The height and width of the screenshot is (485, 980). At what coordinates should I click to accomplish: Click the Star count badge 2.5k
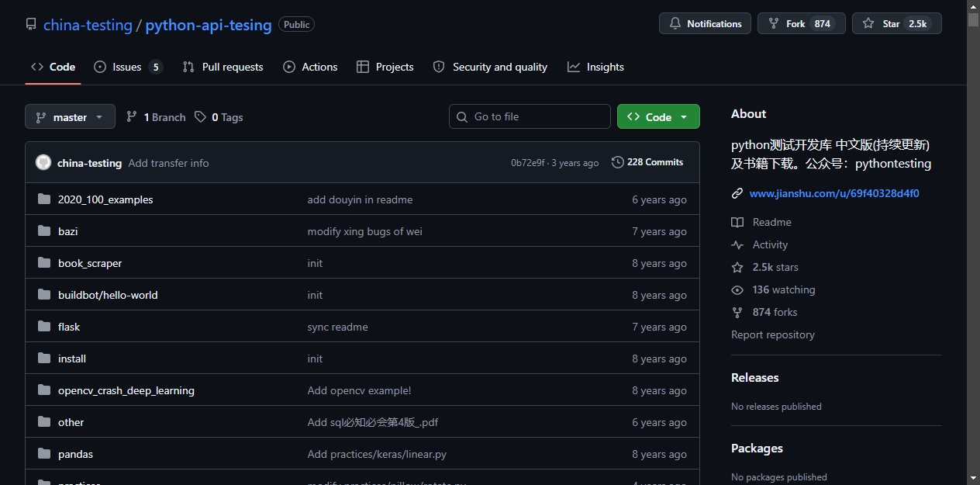(x=917, y=23)
